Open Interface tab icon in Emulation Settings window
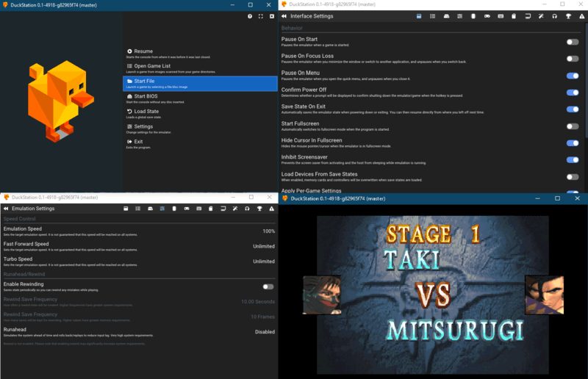This screenshot has height=379, width=588. 126,209
